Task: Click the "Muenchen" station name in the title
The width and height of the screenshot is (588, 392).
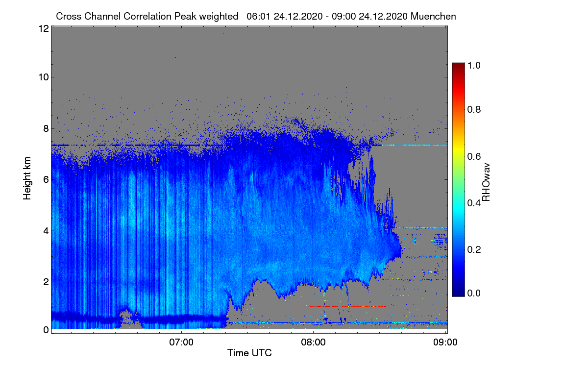Action: coord(434,16)
